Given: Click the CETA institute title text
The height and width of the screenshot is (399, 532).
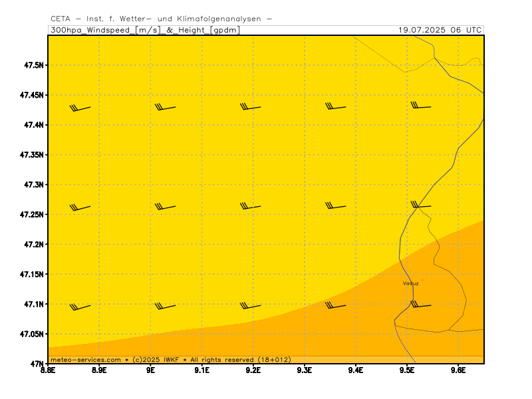Looking at the screenshot, I should coord(162,19).
